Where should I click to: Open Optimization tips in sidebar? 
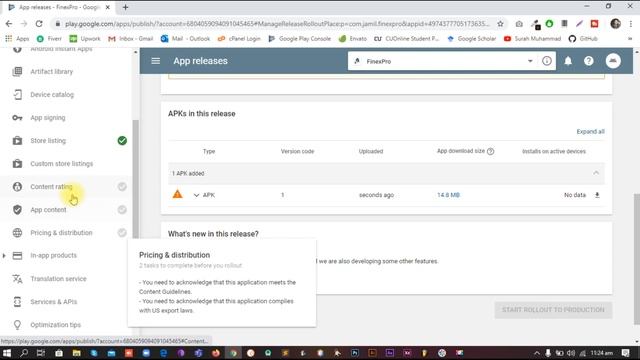56,324
